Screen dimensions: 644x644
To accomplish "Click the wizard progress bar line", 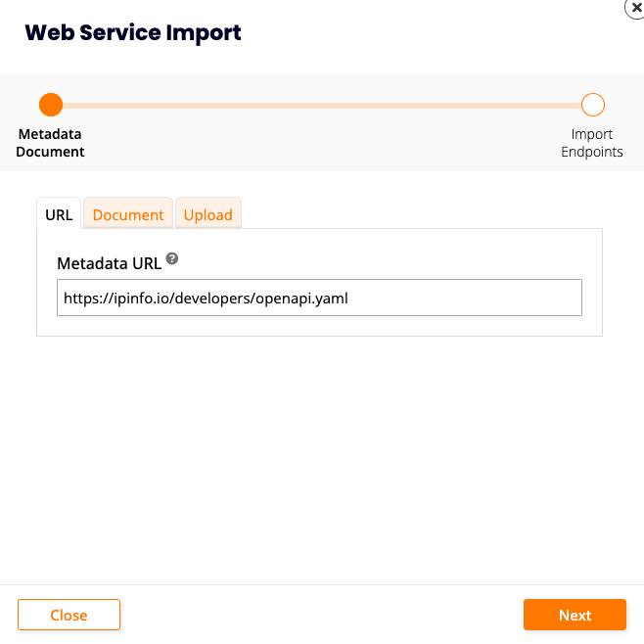I will pos(321,105).
